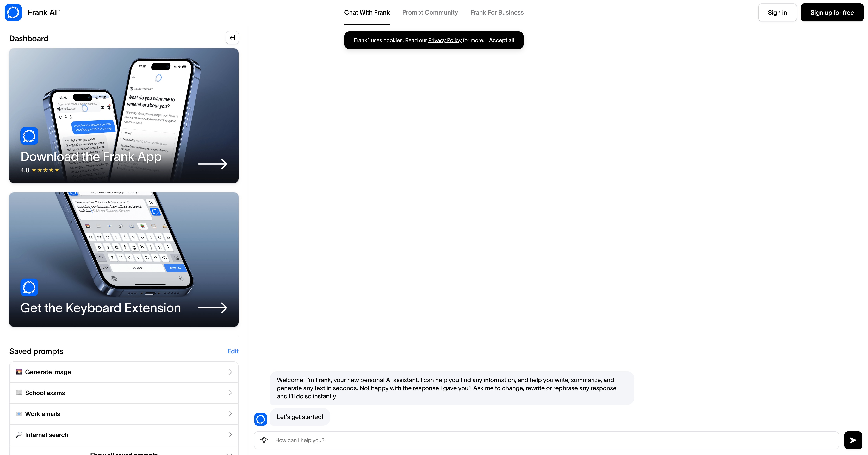The image size is (868, 455).
Task: Click the lightbulb prompt ideas icon
Action: tap(264, 440)
